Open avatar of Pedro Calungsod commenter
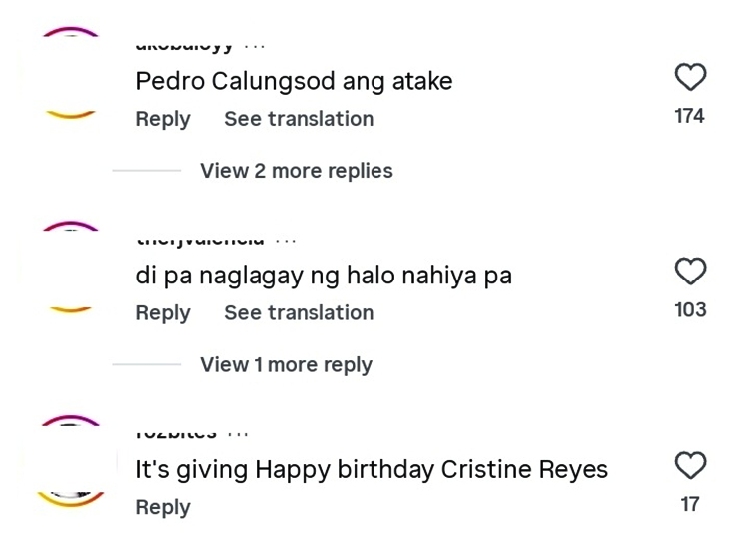The height and width of the screenshot is (560, 749). (x=70, y=73)
